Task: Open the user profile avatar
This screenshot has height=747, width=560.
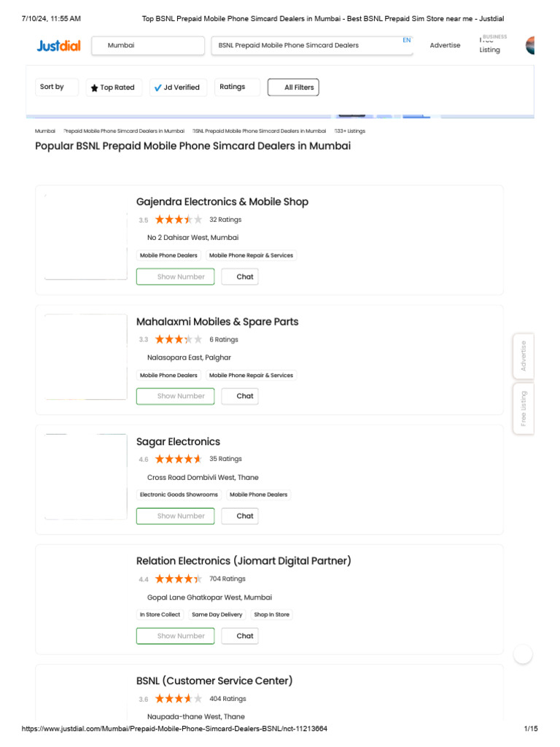Action: (x=529, y=45)
